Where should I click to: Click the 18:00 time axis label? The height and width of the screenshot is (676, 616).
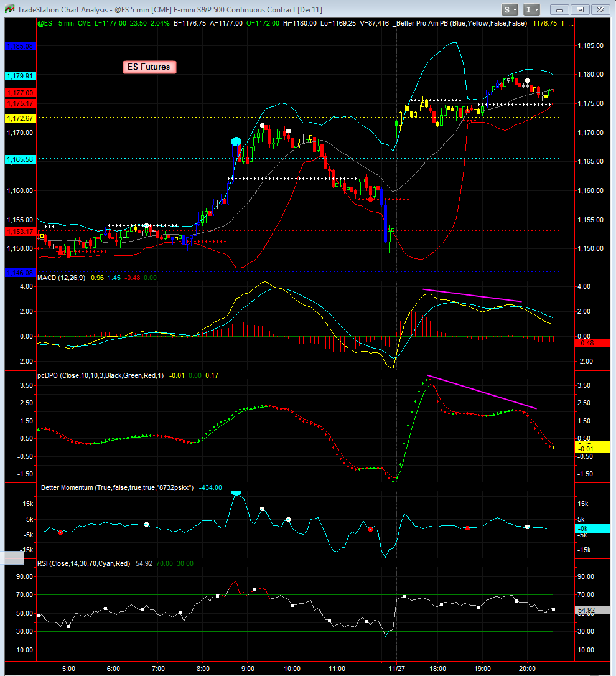438,669
